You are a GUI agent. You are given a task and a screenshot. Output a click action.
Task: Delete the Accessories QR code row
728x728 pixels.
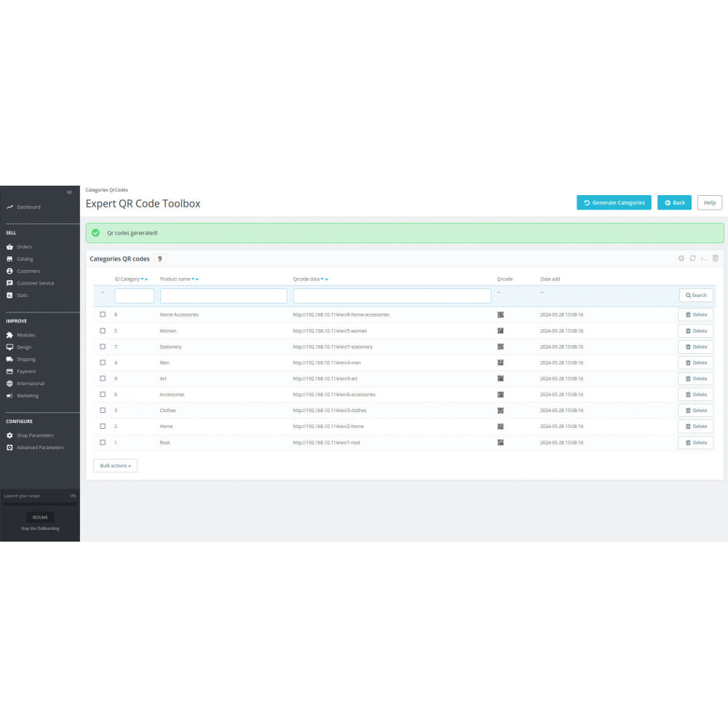[x=695, y=395]
